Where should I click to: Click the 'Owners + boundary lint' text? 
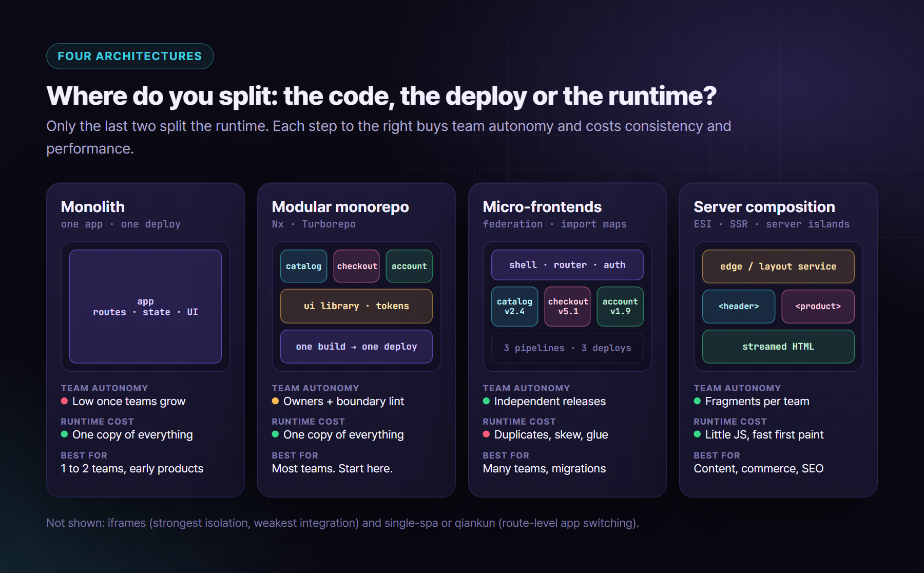click(x=344, y=402)
